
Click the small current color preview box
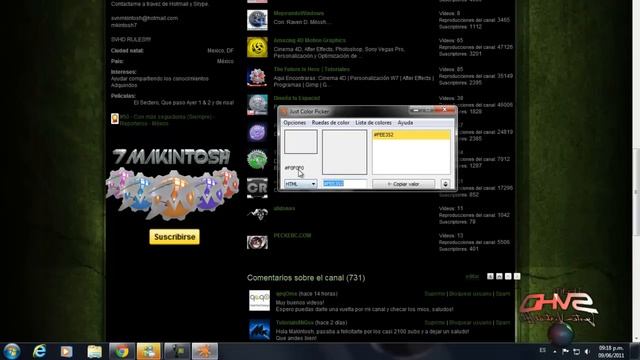[301, 142]
